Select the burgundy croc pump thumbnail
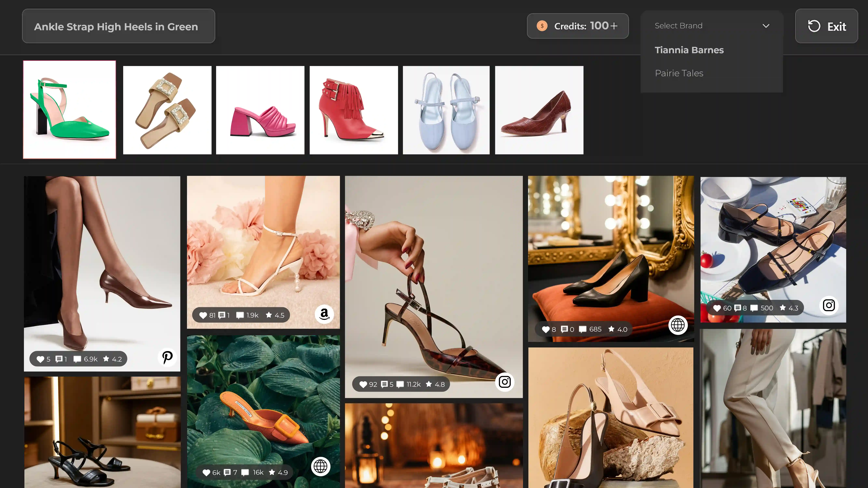 point(539,110)
